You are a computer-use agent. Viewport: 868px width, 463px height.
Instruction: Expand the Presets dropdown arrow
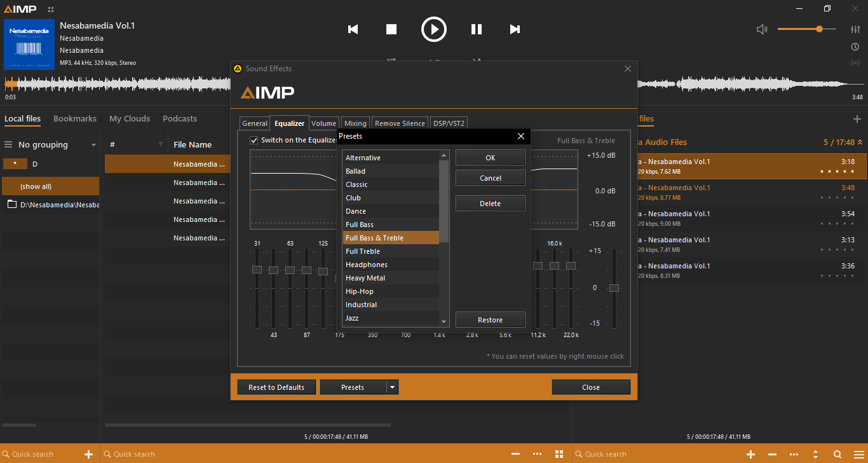(x=392, y=387)
